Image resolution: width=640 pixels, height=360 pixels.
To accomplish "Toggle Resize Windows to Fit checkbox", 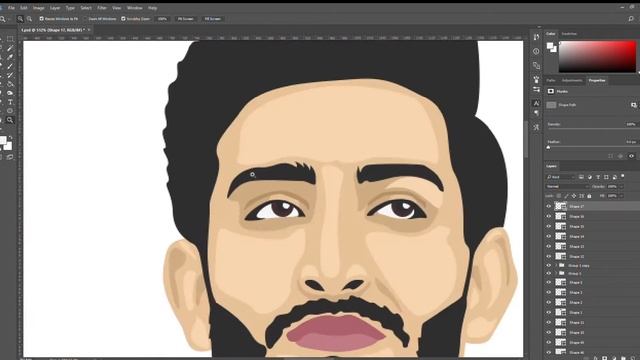I will coord(41,19).
